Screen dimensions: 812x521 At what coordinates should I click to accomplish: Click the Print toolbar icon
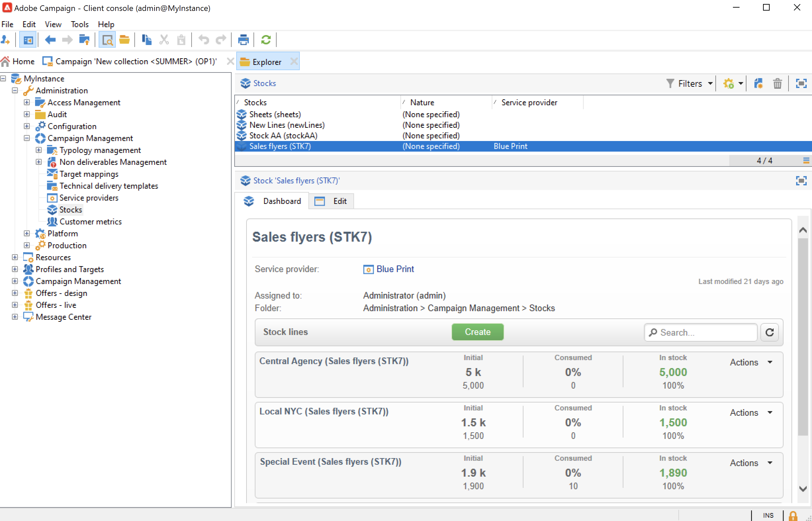pyautogui.click(x=243, y=40)
